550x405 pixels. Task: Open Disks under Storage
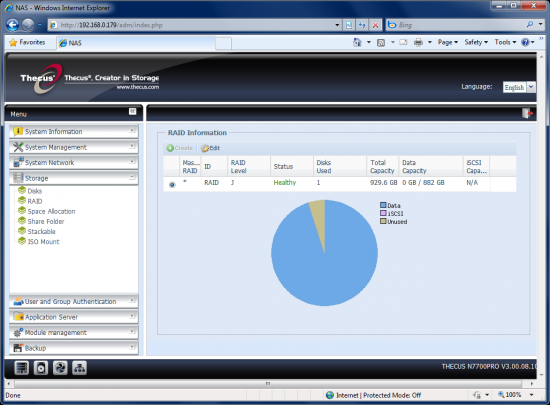tap(34, 191)
